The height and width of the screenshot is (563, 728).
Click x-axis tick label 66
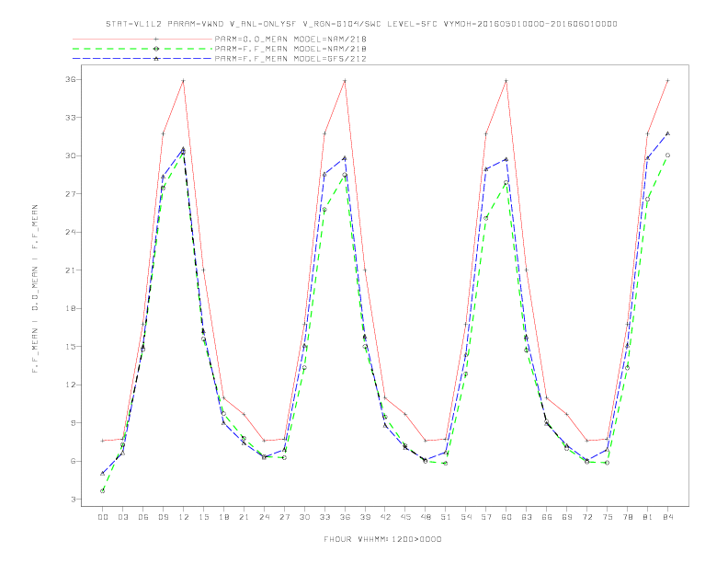tap(547, 517)
